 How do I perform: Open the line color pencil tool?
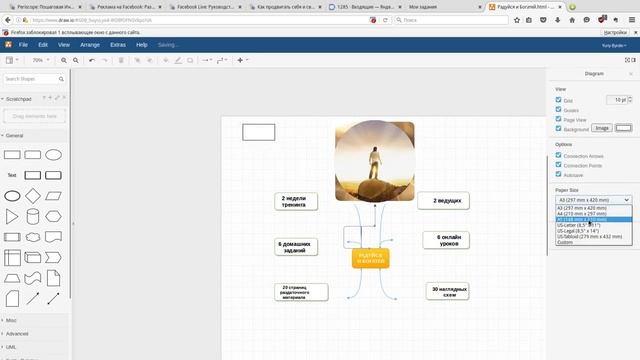(178, 60)
